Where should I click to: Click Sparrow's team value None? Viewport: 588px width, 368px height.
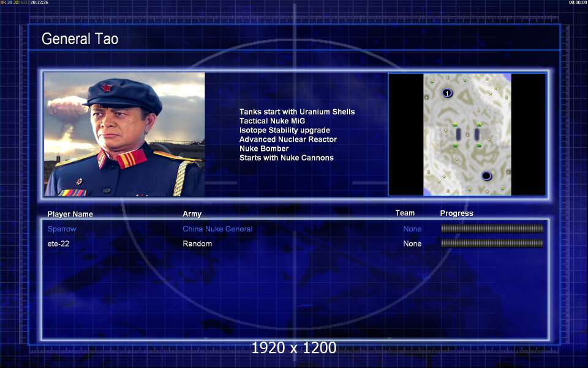pos(412,229)
